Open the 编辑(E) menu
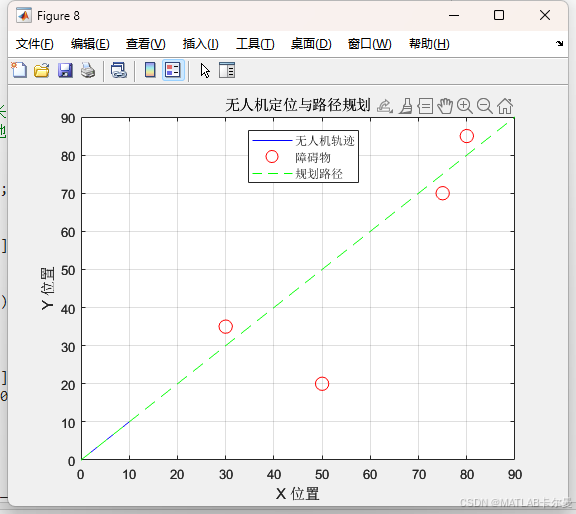 (x=90, y=44)
